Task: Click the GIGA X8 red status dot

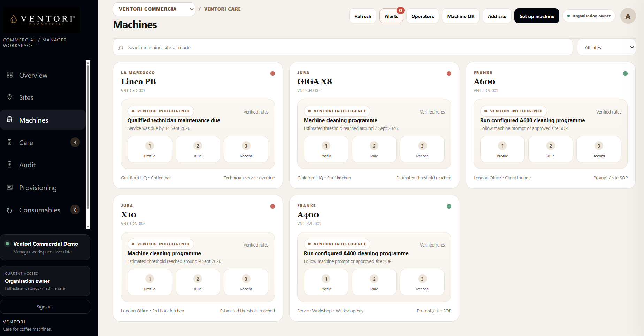Action: point(449,73)
